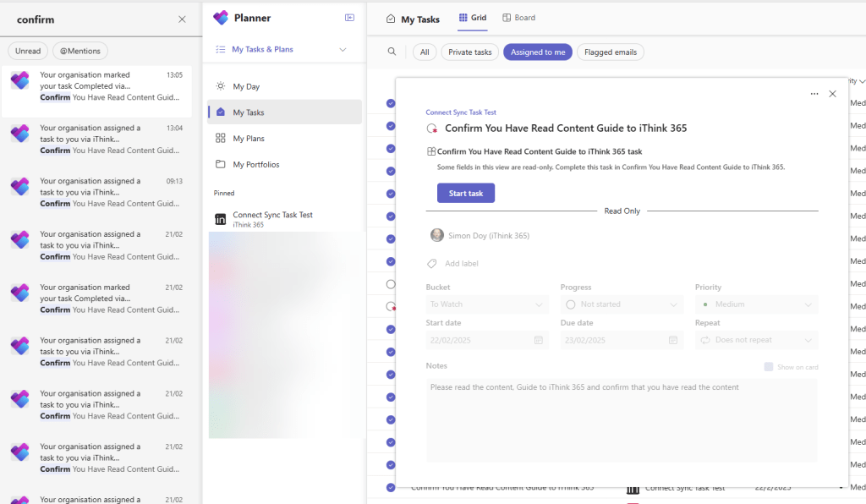This screenshot has height=504, width=866.
Task: Click into the Notes text area
Action: click(622, 419)
